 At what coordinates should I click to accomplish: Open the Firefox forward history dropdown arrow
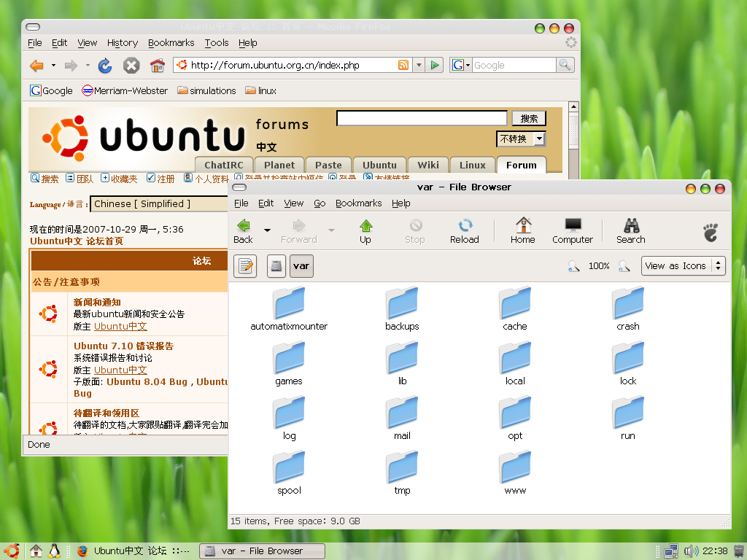(88, 65)
